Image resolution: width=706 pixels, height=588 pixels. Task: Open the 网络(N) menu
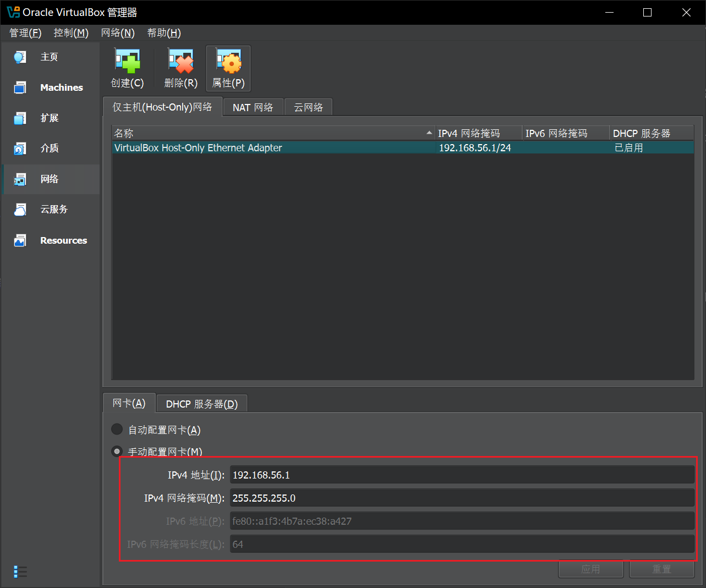point(118,33)
